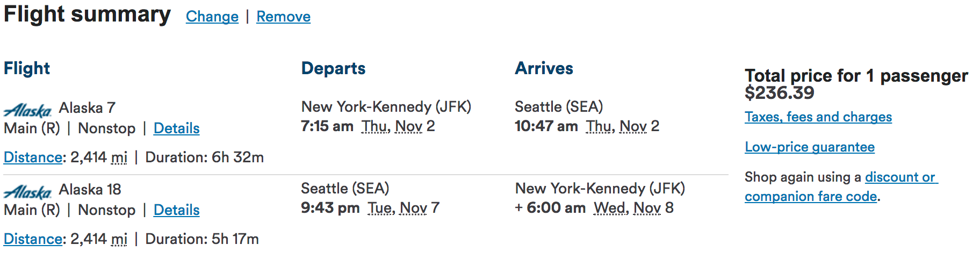Remove the flight using the Remove link
980x273 pixels.
(283, 17)
